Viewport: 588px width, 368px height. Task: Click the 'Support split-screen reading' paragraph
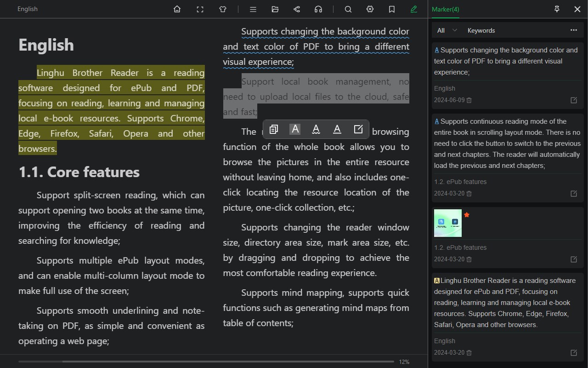pyautogui.click(x=112, y=218)
